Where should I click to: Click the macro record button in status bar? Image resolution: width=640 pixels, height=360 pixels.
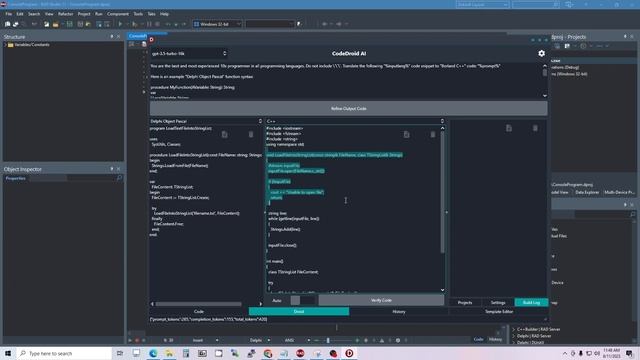pyautogui.click(x=137, y=340)
